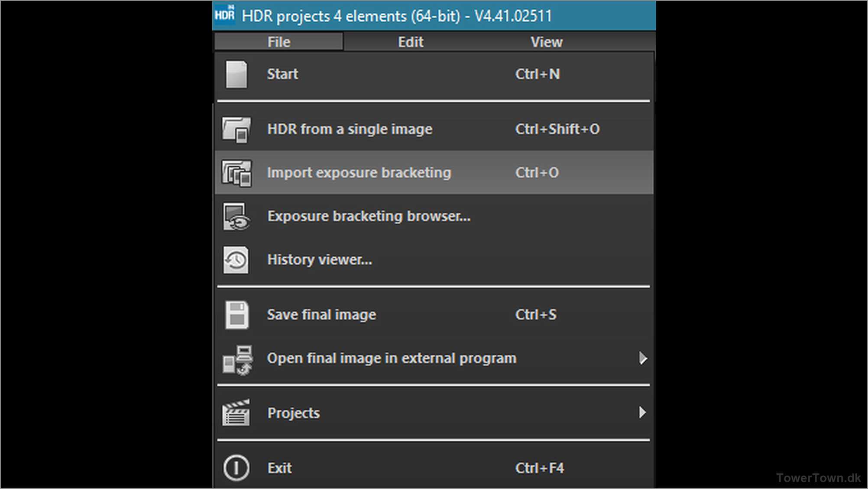Open the Edit menu
Viewport: 868px width, 489px height.
point(411,42)
